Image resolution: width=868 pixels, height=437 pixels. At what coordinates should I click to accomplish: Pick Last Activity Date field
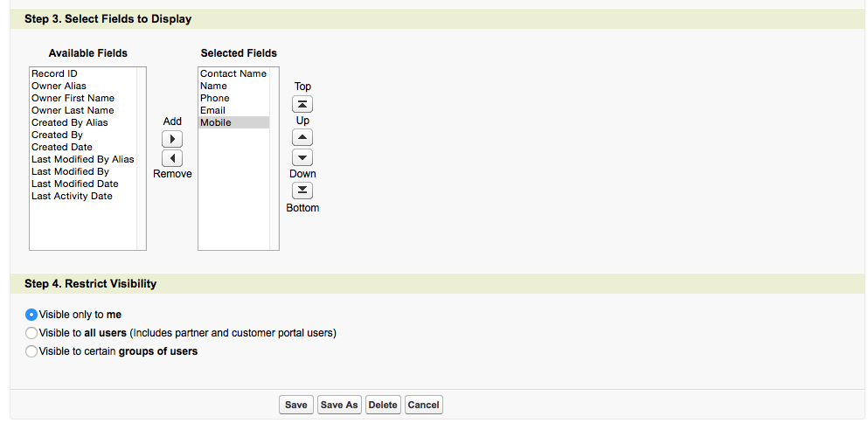(x=72, y=196)
